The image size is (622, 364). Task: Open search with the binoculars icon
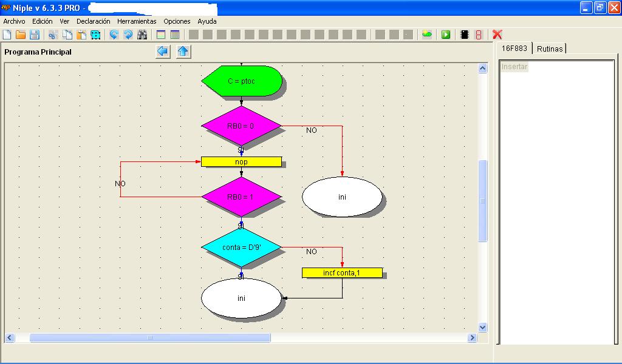[x=142, y=35]
